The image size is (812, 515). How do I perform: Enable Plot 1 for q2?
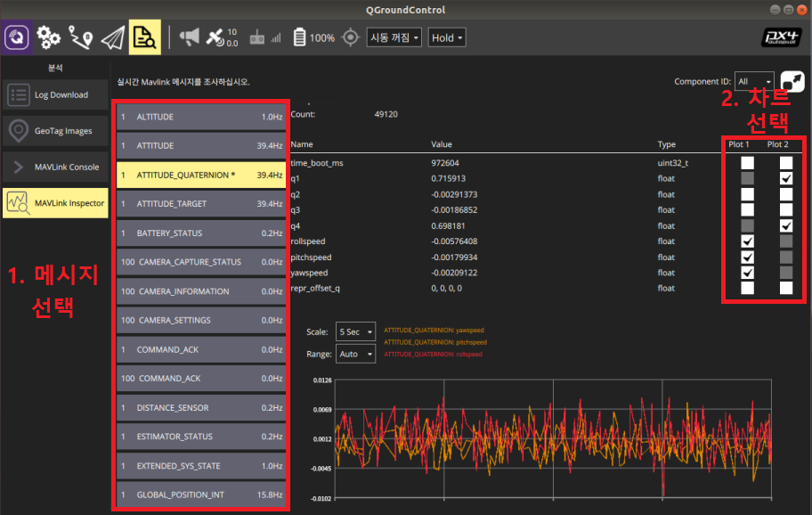click(x=747, y=194)
